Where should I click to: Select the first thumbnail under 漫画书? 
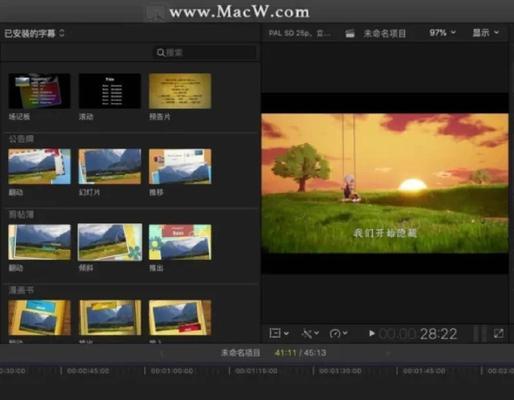(39, 317)
